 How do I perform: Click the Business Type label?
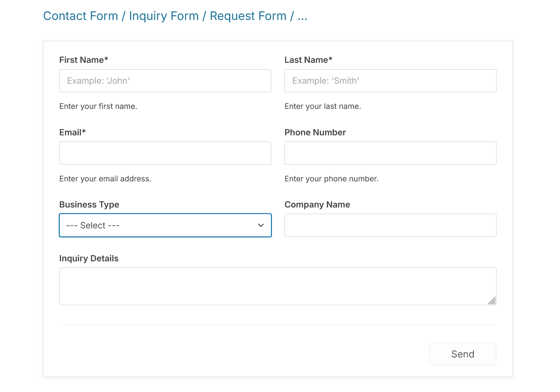tap(89, 204)
